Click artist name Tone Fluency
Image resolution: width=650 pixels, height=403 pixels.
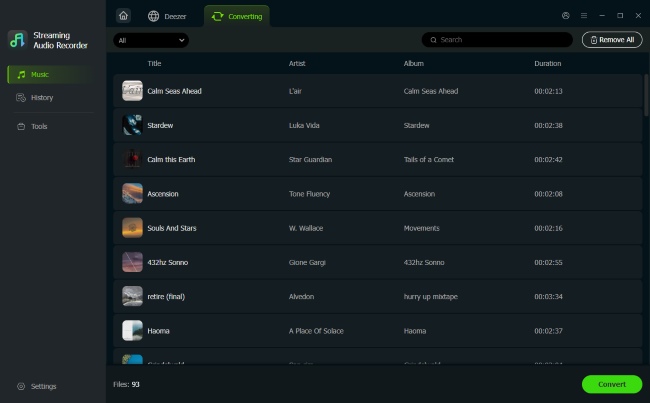coord(310,194)
